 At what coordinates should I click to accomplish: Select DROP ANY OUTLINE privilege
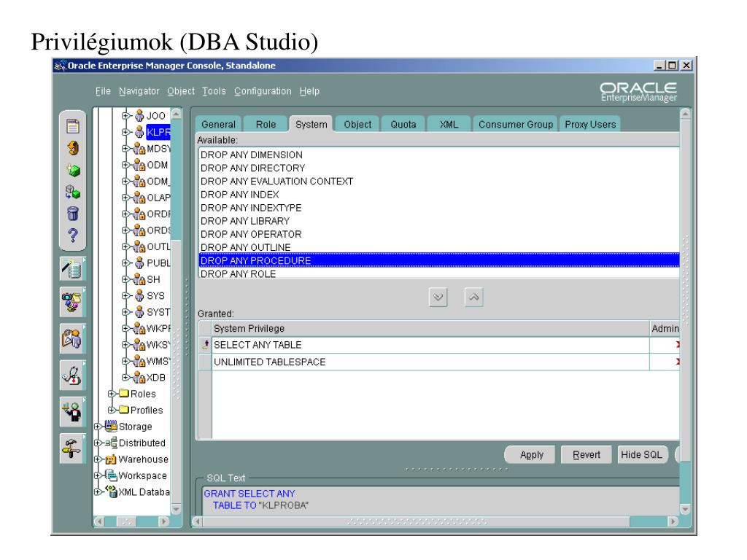[x=438, y=247]
